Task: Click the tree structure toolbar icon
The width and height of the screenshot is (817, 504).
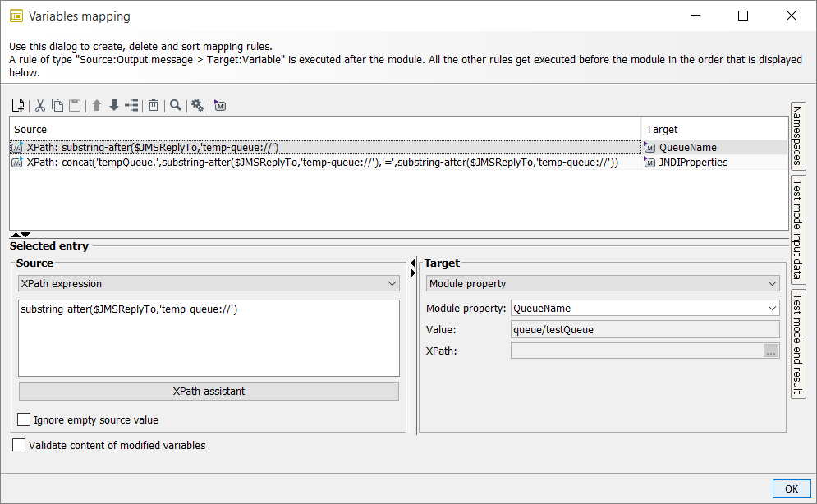Action: click(132, 105)
